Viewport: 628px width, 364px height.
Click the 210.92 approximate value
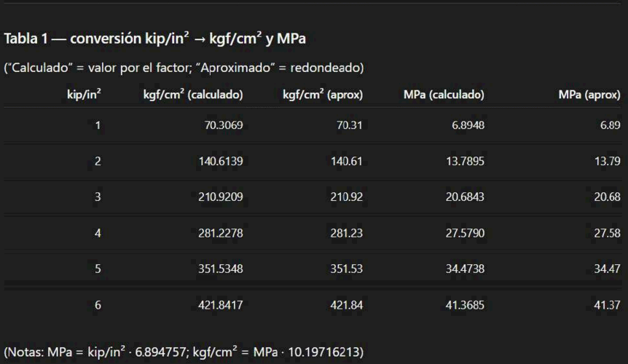point(347,197)
